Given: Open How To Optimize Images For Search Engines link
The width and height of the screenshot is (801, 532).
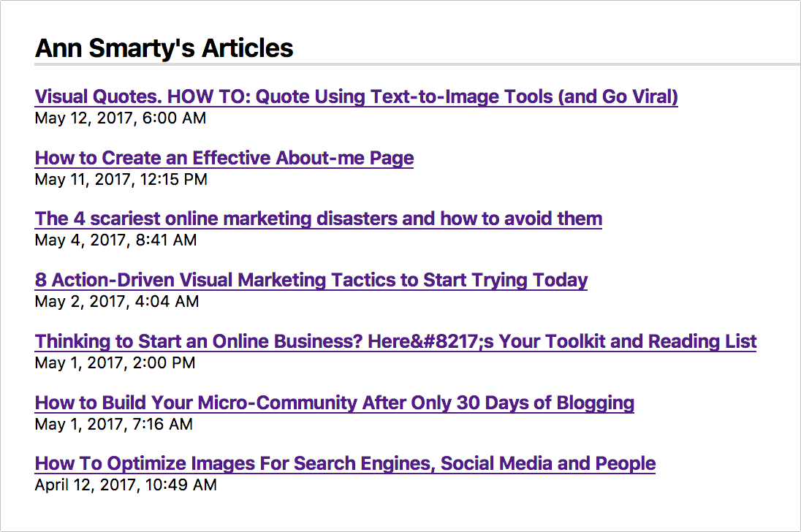Looking at the screenshot, I should 345,463.
